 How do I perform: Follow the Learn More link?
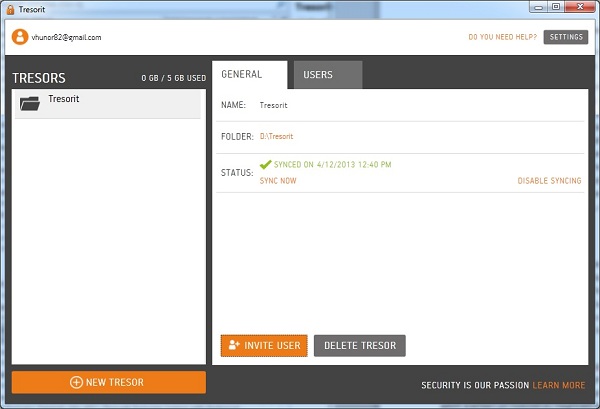[559, 385]
